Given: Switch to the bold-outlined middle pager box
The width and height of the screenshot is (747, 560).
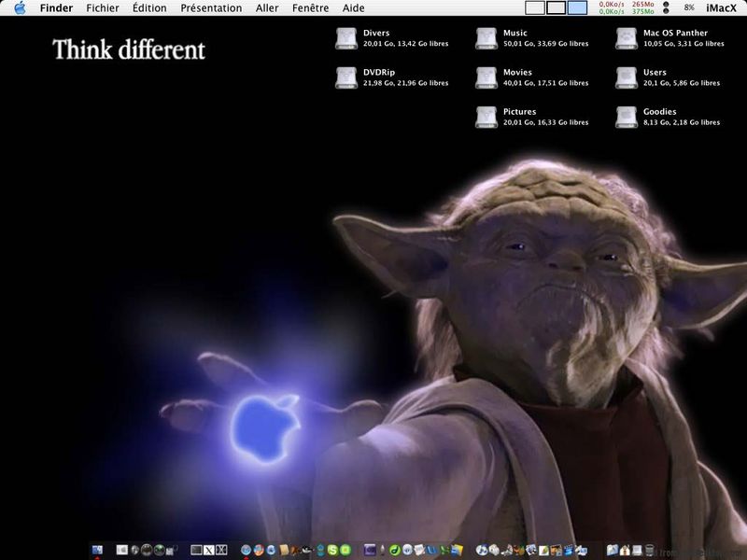Looking at the screenshot, I should pos(556,7).
